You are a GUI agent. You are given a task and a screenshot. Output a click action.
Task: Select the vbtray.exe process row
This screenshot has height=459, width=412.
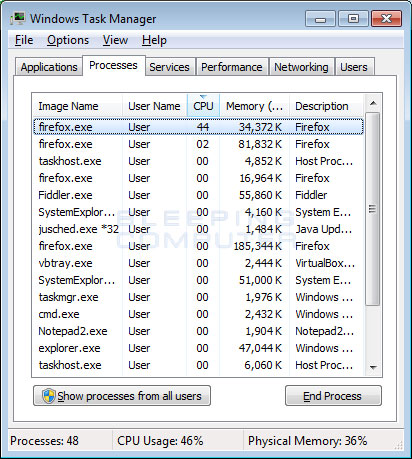(198, 263)
